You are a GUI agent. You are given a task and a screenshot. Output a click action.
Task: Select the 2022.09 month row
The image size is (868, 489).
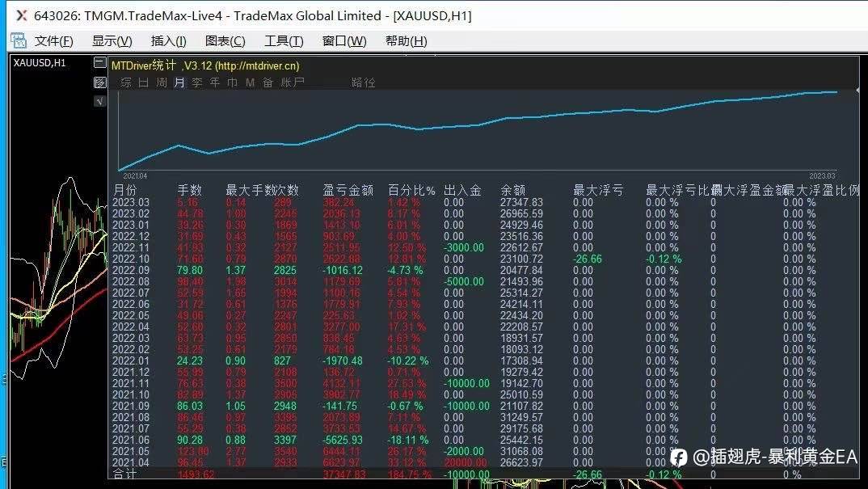click(x=485, y=270)
